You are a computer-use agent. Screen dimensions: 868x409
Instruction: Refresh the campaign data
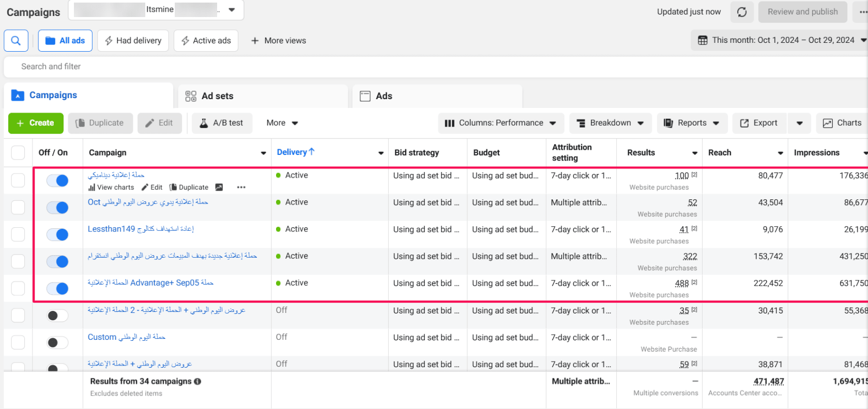[742, 12]
